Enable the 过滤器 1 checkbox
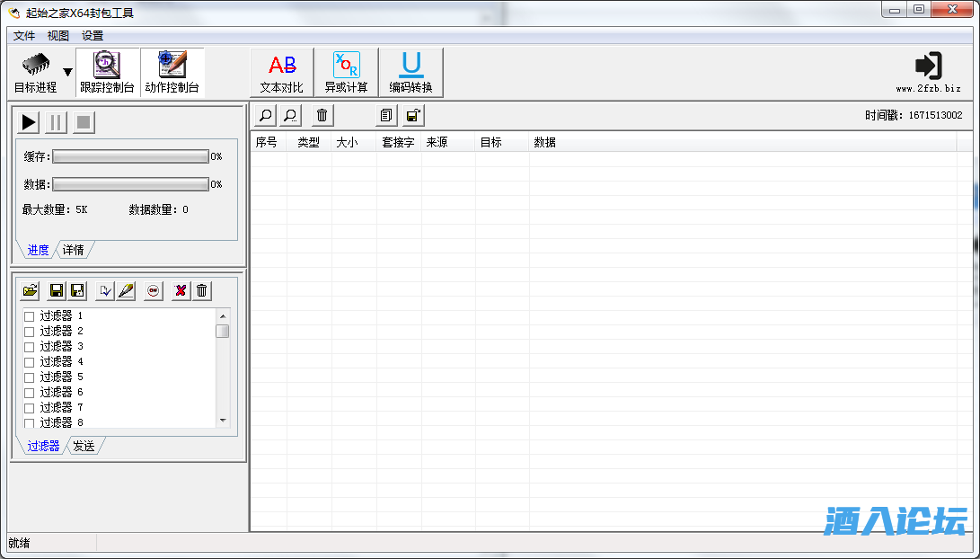 pyautogui.click(x=30, y=316)
